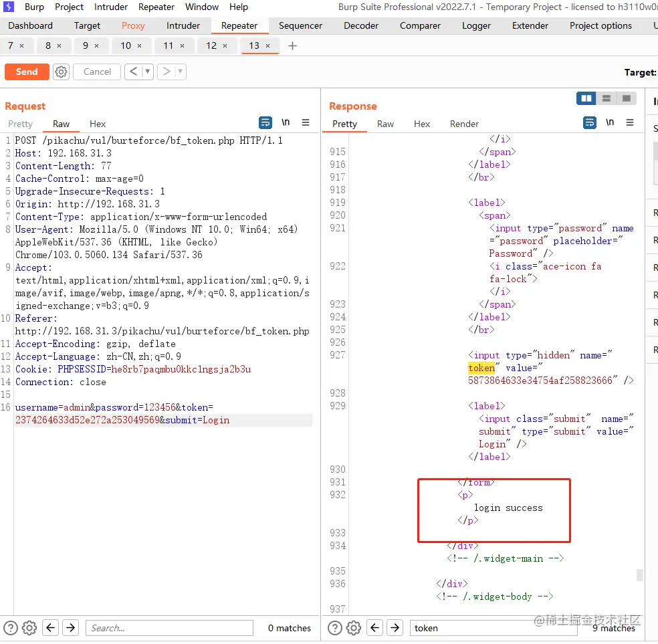
Task: Switch Response view to Raw
Action: pyautogui.click(x=385, y=124)
